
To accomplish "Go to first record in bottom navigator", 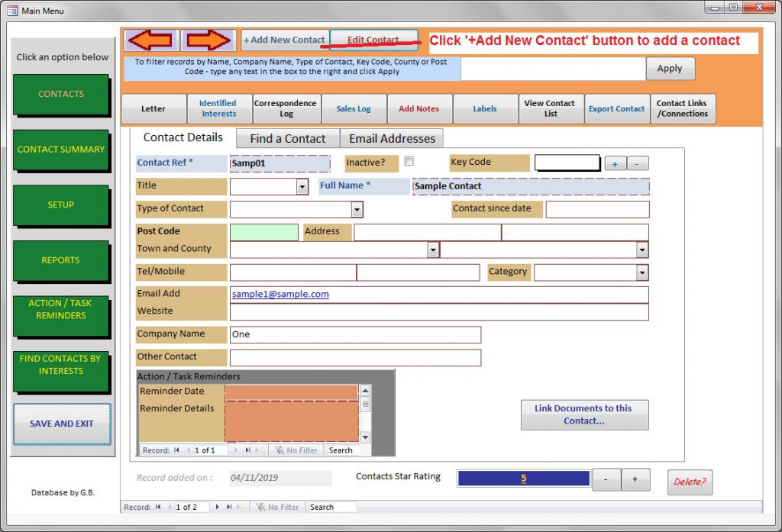I will pyautogui.click(x=158, y=507).
